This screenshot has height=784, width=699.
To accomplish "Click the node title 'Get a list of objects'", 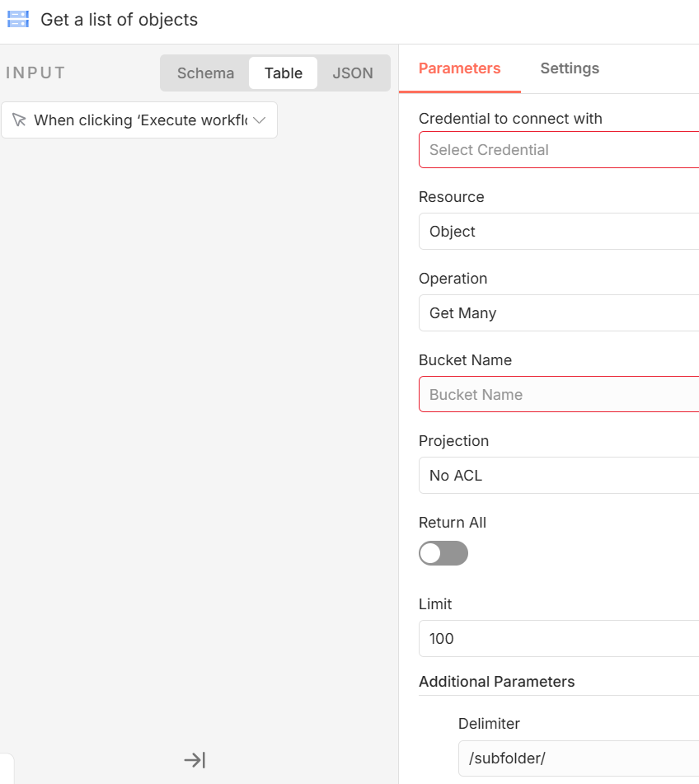I will (120, 20).
